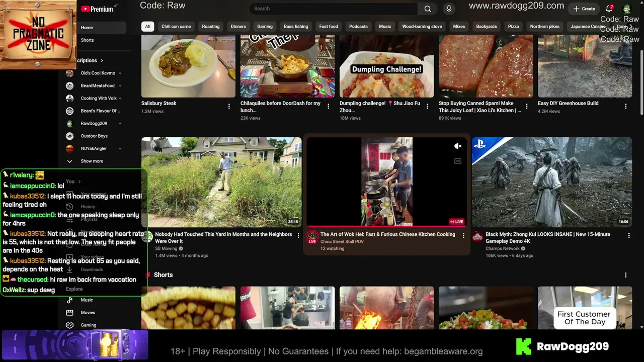Select the Backyards chip
The image size is (644, 362).
click(487, 26)
